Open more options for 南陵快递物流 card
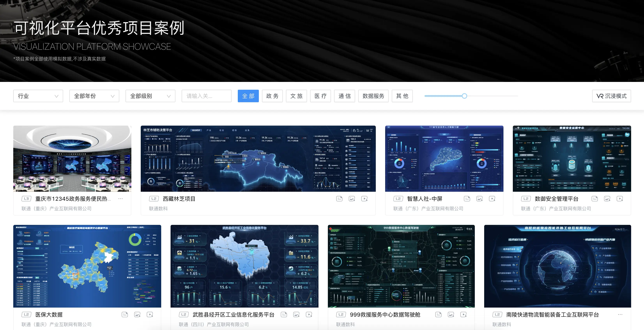 click(620, 314)
